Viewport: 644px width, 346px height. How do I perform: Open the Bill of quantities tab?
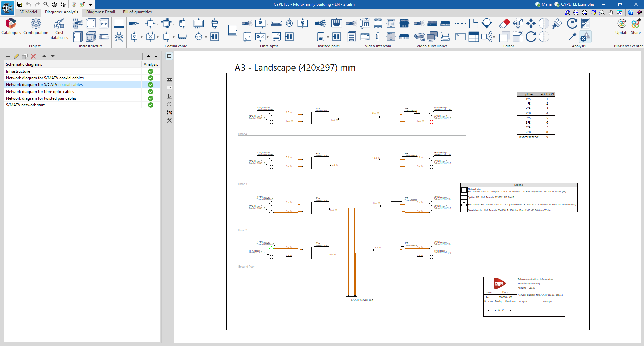point(137,12)
